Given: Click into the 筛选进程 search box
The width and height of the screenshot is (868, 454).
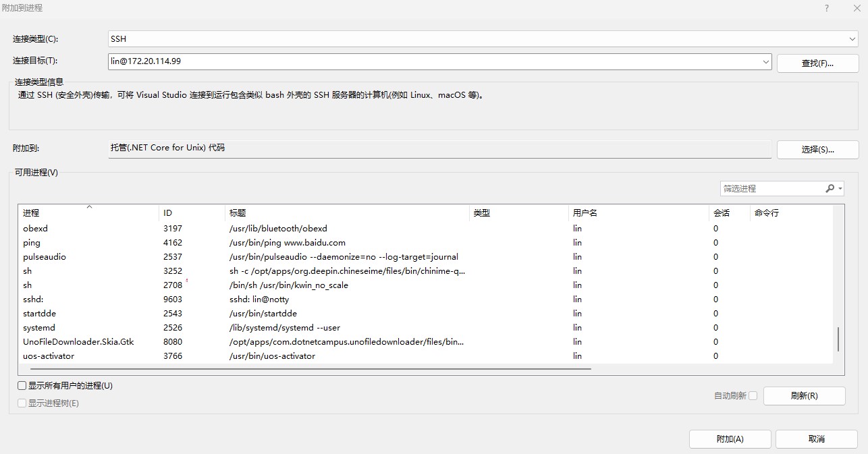Looking at the screenshot, I should point(769,188).
